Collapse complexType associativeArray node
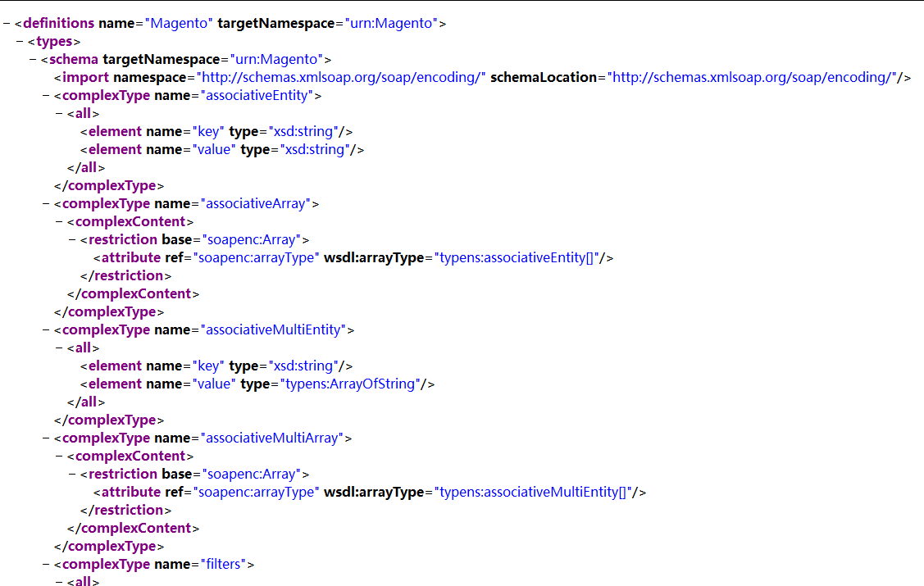 (46, 204)
